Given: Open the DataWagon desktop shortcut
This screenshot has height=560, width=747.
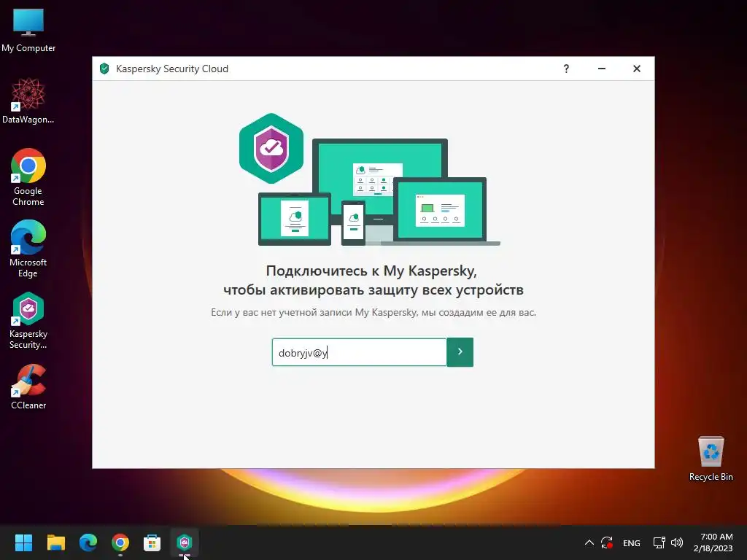Looking at the screenshot, I should 28,101.
